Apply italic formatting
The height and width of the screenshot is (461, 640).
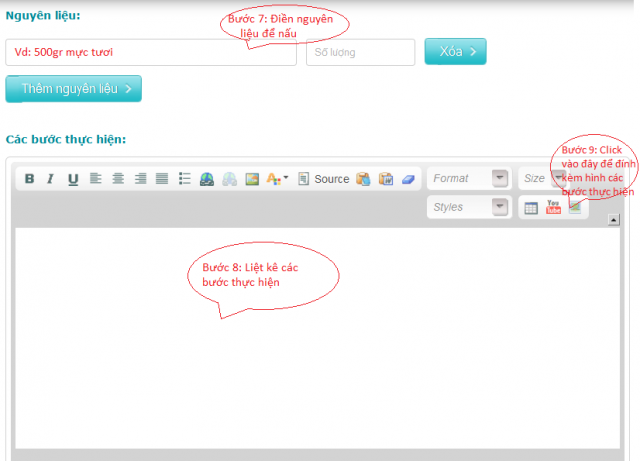(x=50, y=179)
